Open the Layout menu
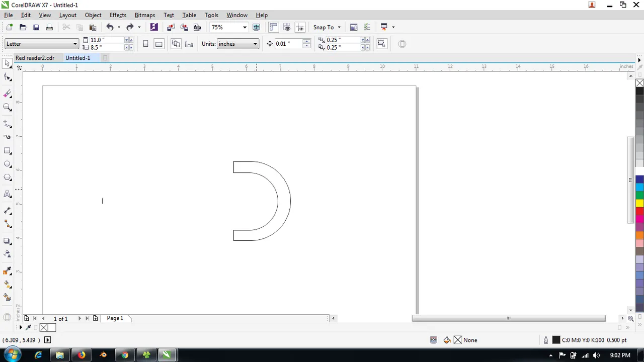644x362 pixels. pyautogui.click(x=67, y=15)
